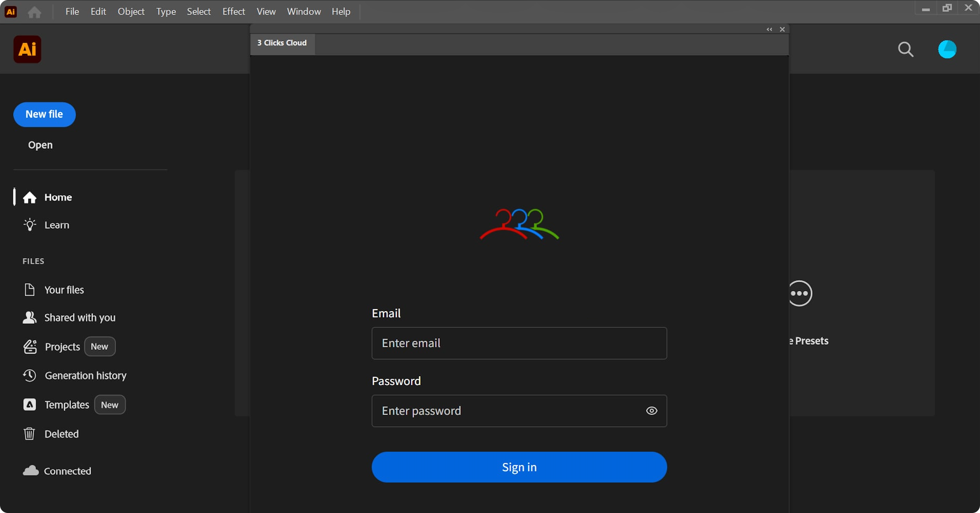
Task: Click the New file button
Action: (x=44, y=114)
